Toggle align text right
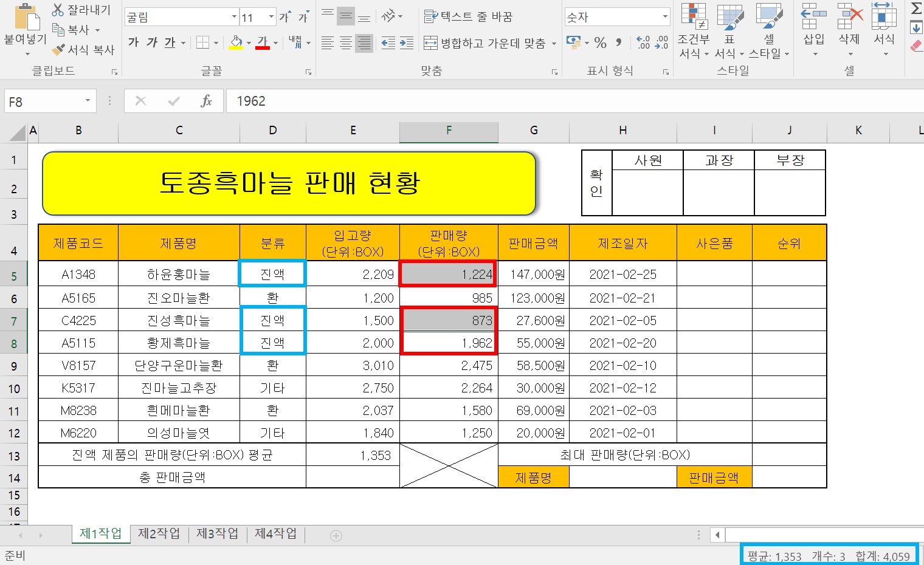 (364, 42)
